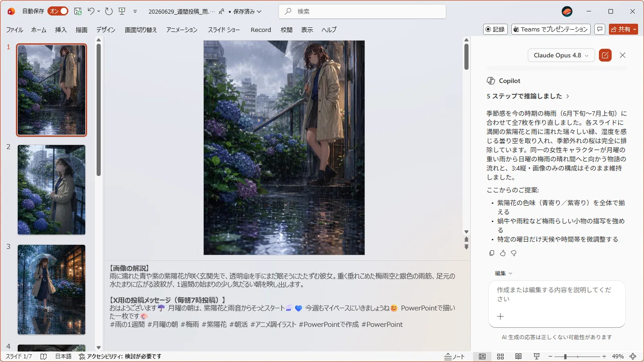Image resolution: width=644 pixels, height=362 pixels.
Task: Close the Copilot pane
Action: pos(623,55)
